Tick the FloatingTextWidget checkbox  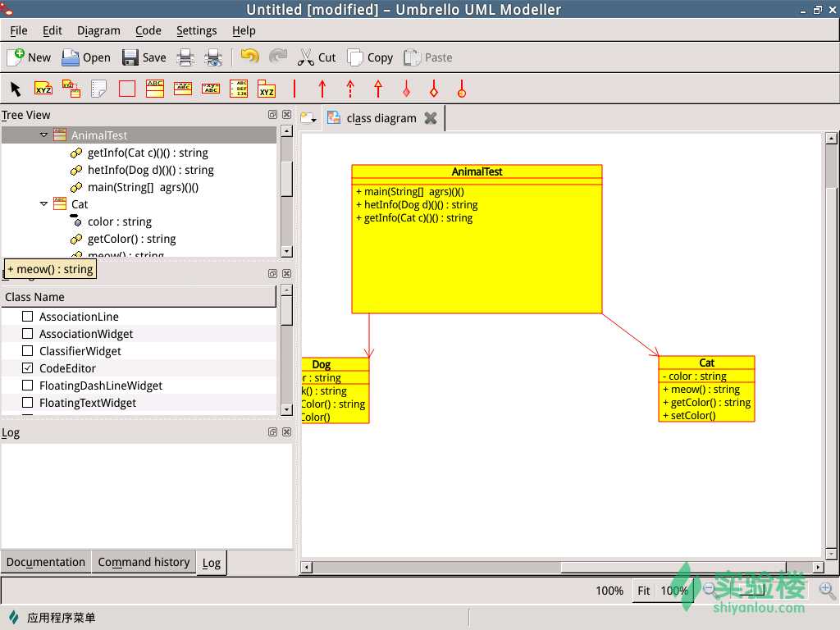(27, 402)
